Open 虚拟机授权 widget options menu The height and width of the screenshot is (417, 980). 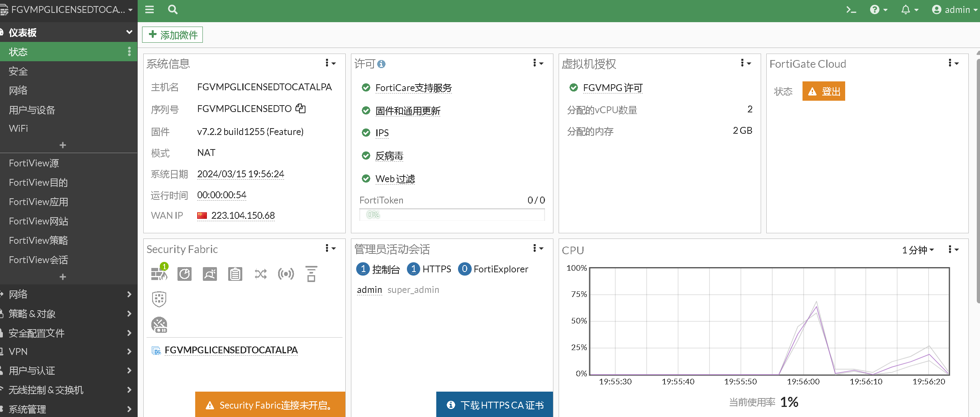point(746,63)
